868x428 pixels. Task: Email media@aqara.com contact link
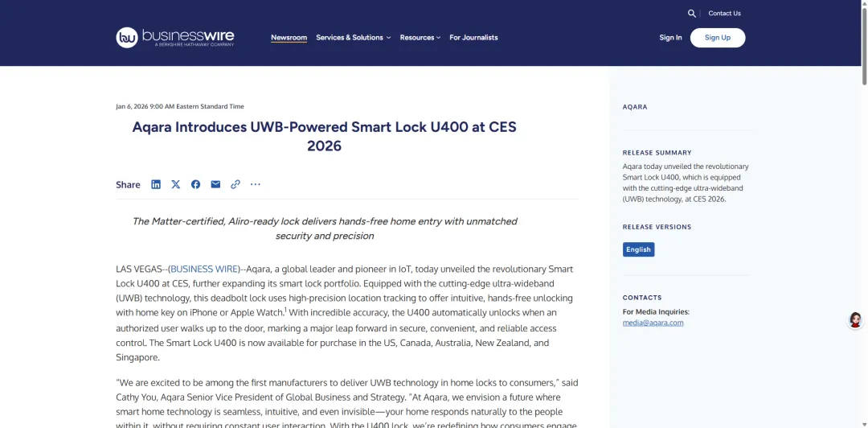[x=653, y=323]
